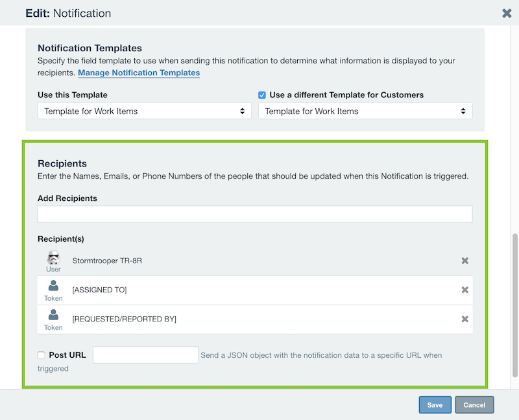Click the [ASSIGNED TO] token person icon

point(53,285)
